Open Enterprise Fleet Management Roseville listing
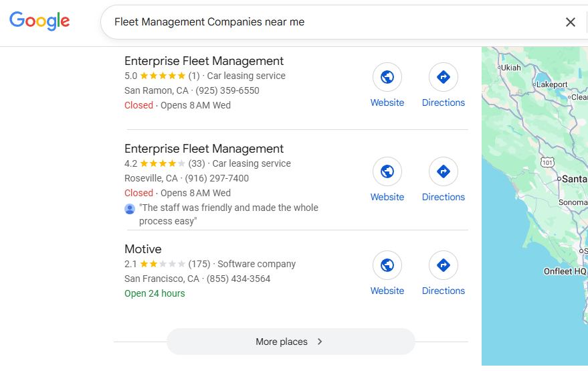This screenshot has width=588, height=371. [204, 149]
